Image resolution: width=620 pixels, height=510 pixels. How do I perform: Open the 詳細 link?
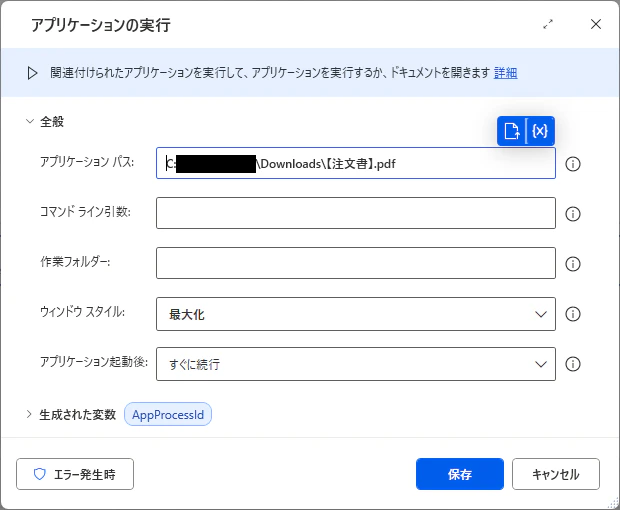[505, 73]
